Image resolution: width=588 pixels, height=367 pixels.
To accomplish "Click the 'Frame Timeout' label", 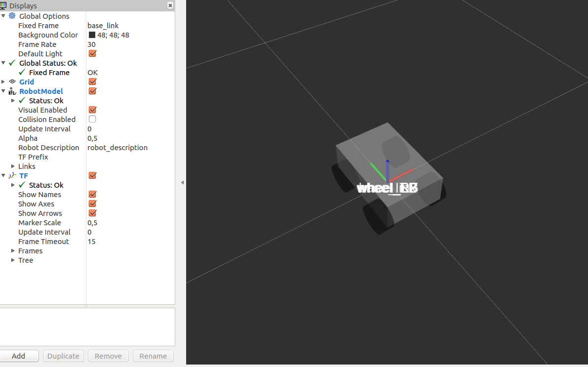I will point(43,241).
